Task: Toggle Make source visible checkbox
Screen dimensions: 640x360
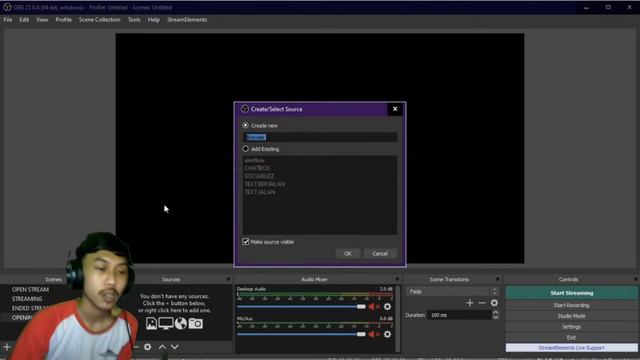Action: (x=245, y=242)
